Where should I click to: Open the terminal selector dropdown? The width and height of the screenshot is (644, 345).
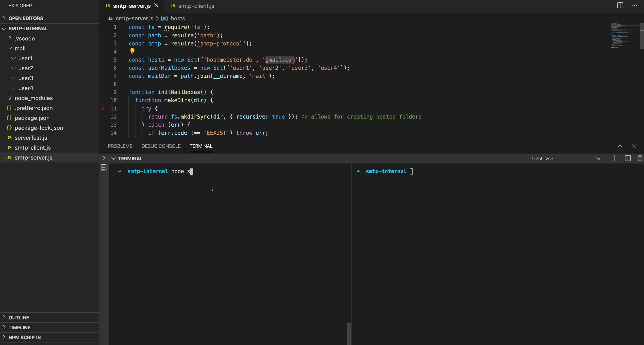coord(598,159)
